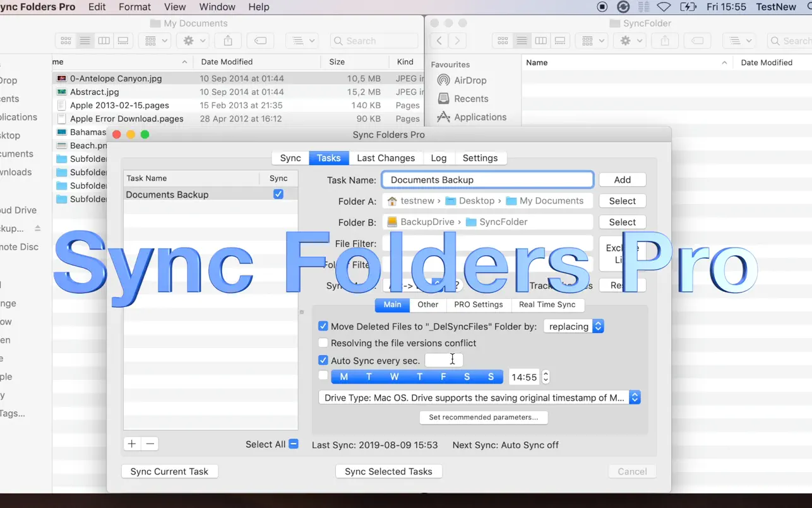Screen dimensions: 812x508
Task: Click the plus icon to add task
Action: [x=131, y=444]
